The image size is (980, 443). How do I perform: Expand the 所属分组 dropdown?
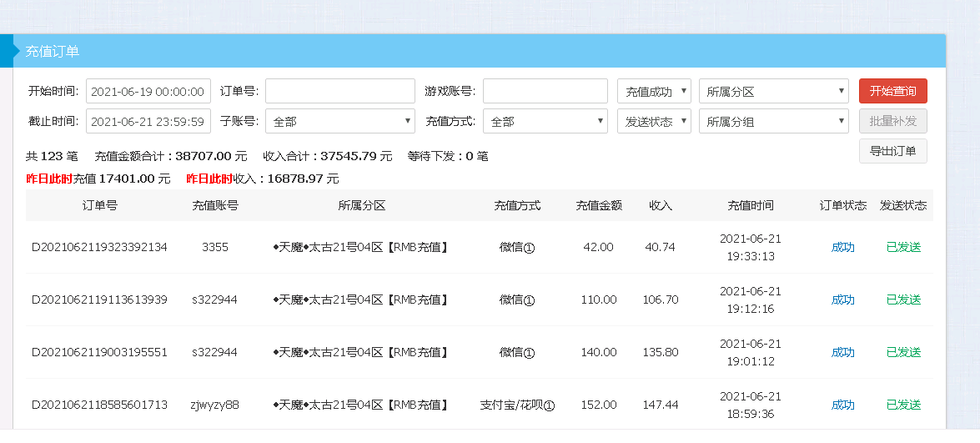[773, 121]
